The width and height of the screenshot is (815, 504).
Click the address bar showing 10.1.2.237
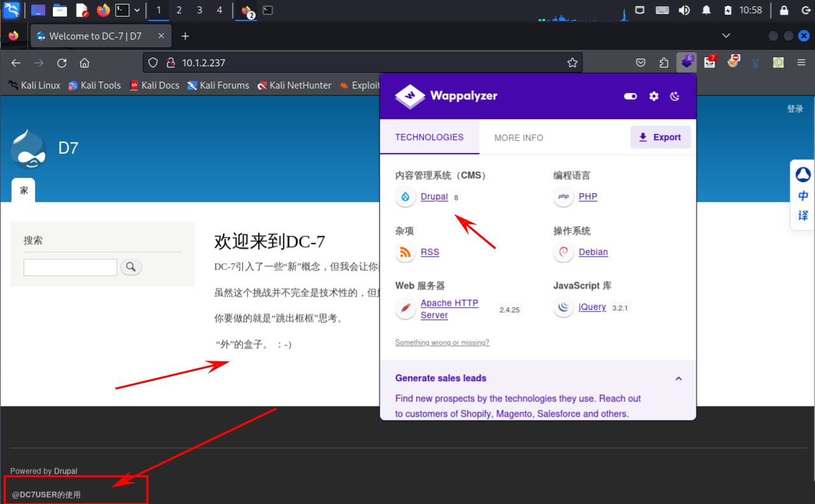363,62
